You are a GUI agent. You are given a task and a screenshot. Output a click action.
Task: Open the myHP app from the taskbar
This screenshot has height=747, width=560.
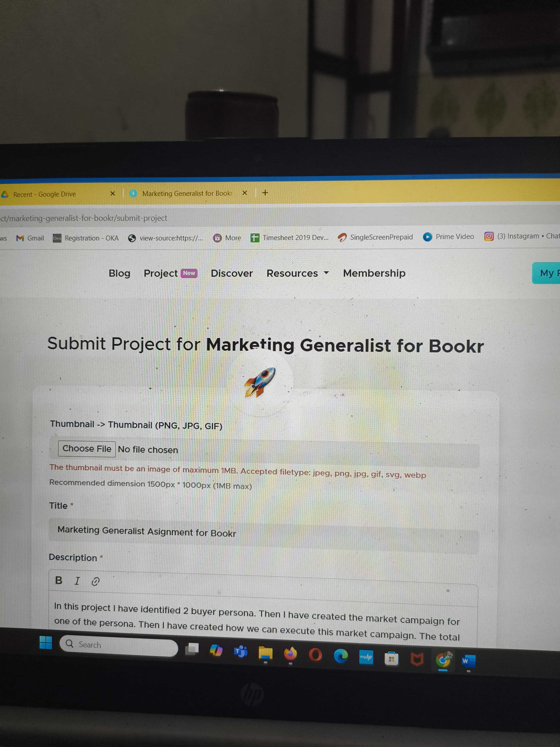[366, 657]
